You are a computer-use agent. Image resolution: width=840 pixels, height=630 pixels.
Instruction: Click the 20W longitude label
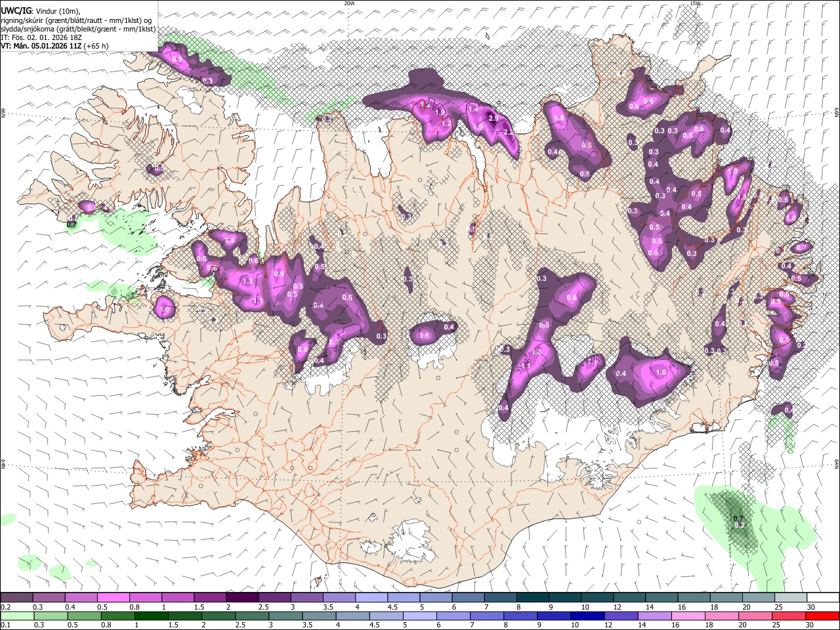(x=349, y=3)
